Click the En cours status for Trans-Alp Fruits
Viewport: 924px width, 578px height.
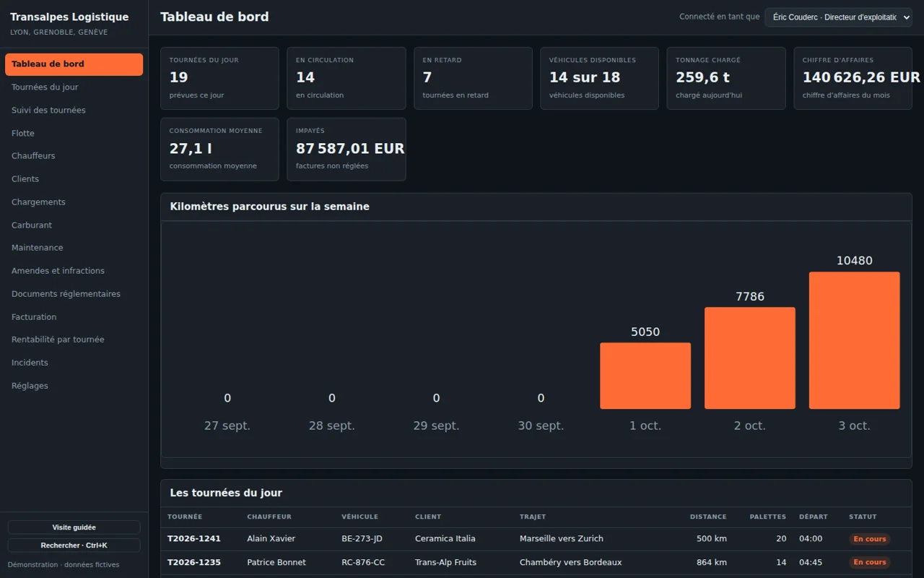(x=870, y=563)
